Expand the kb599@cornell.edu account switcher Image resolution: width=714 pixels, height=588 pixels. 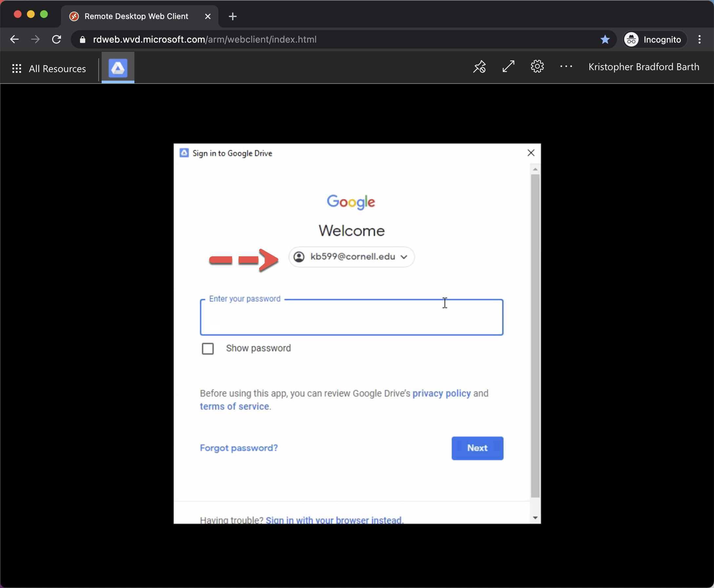(351, 257)
